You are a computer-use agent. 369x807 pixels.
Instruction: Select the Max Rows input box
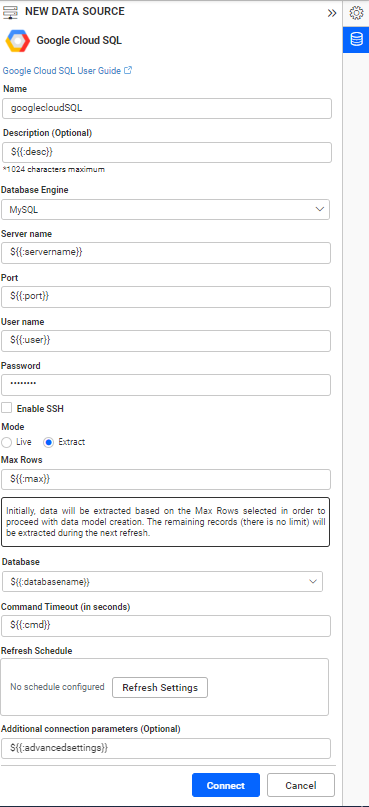pyautogui.click(x=166, y=479)
